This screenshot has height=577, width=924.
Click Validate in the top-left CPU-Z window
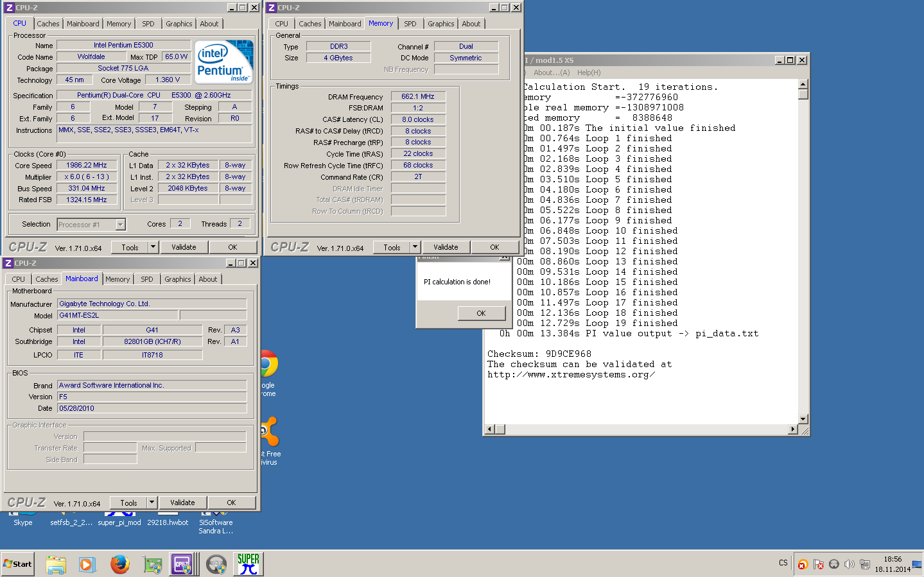click(x=184, y=247)
